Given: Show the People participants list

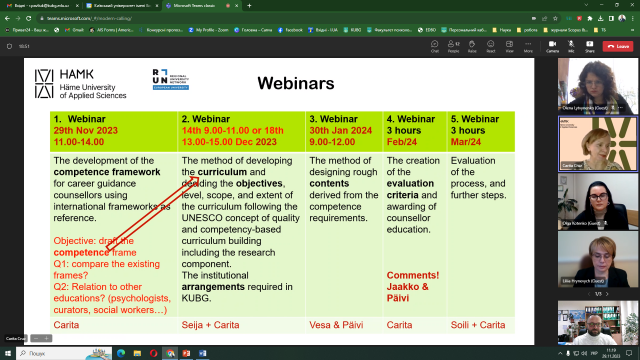Looking at the screenshot, I should (x=453, y=47).
